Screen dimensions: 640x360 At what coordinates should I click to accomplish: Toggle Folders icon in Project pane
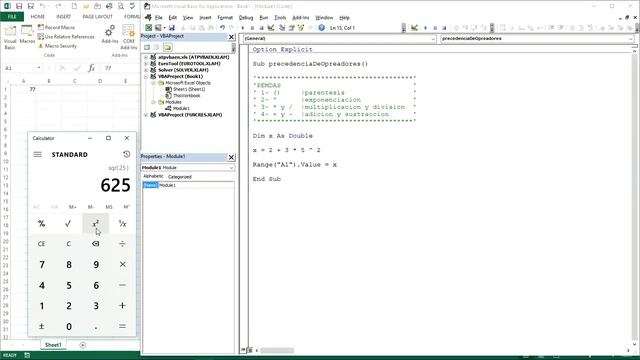point(167,47)
